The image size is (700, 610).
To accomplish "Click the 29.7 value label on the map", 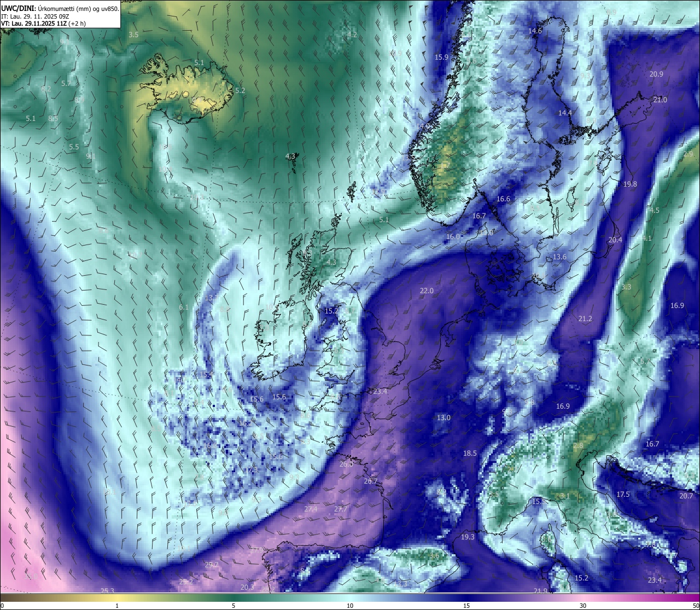I will [x=212, y=565].
